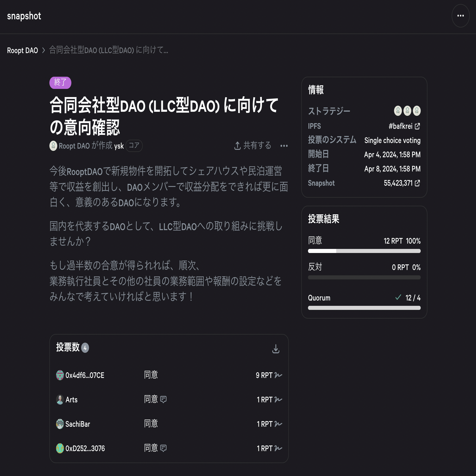The height and width of the screenshot is (476, 476).
Task: Click the Roopt DAO avatar beside author line
Action: pos(53,146)
